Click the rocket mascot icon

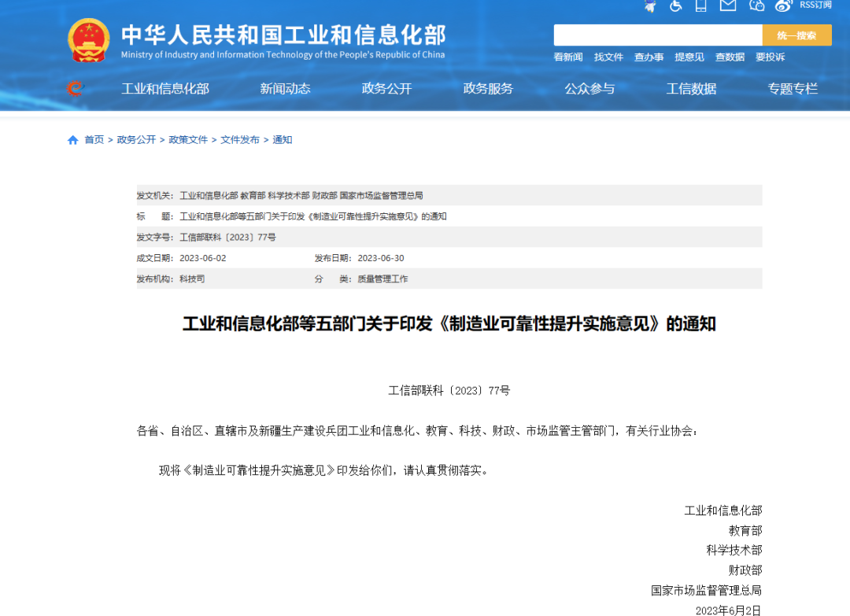650,6
